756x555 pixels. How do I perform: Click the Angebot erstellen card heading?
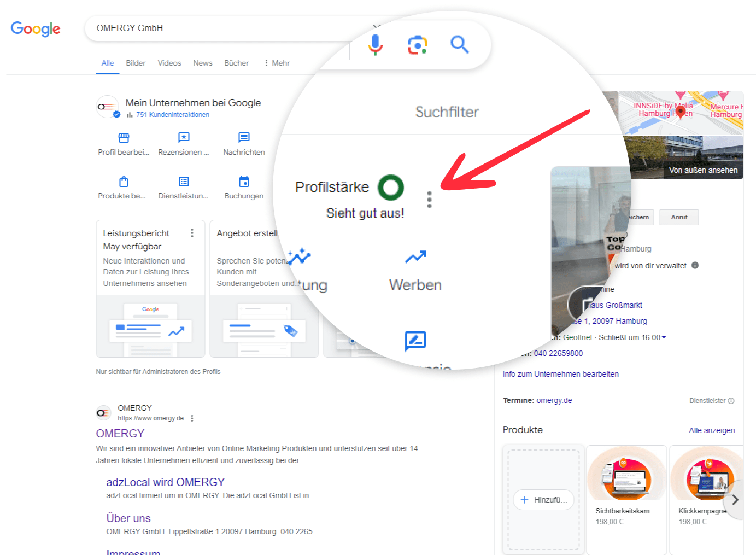tap(248, 233)
